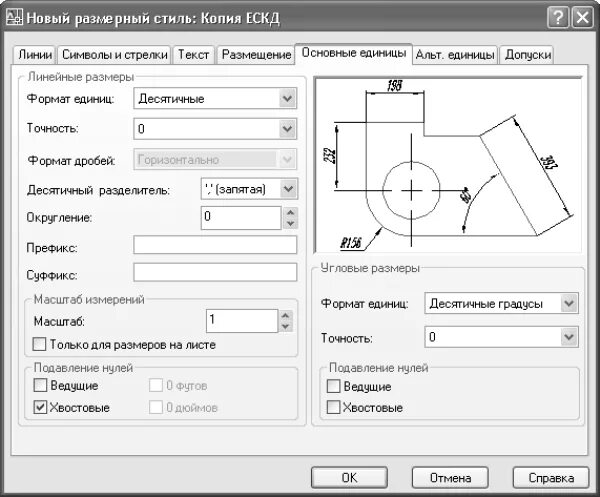Switch to the Допуски tab
This screenshot has height=497, width=600.
pyautogui.click(x=527, y=55)
